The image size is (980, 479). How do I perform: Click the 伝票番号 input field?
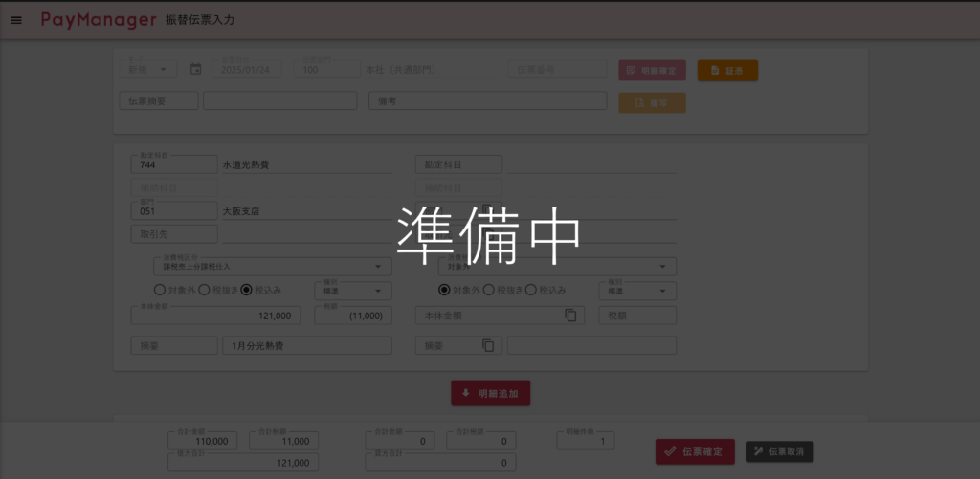558,70
